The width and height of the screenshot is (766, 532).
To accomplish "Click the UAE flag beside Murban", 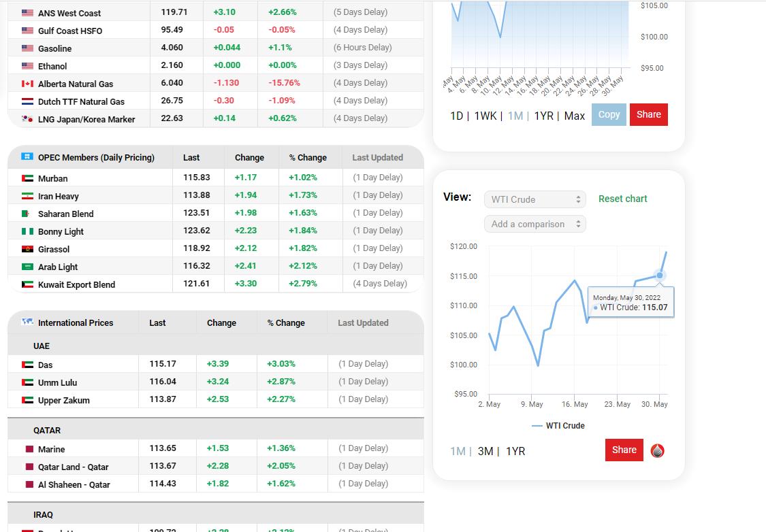I will (27, 179).
